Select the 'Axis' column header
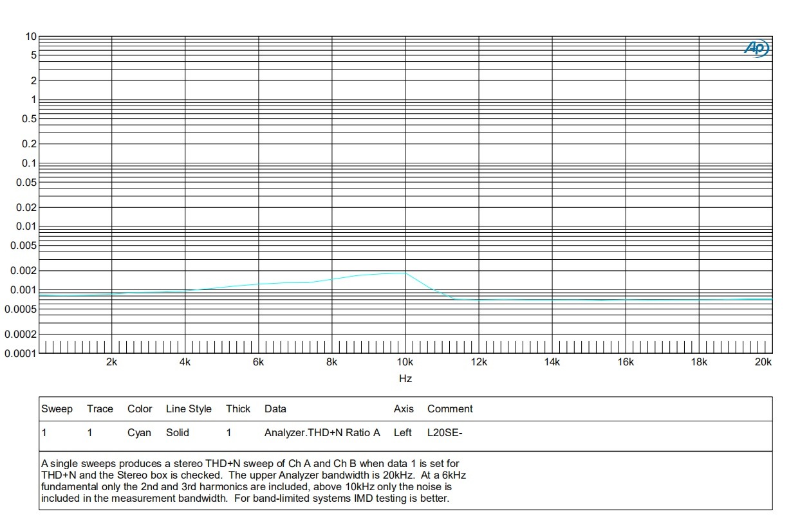The image size is (809, 532). (x=404, y=409)
